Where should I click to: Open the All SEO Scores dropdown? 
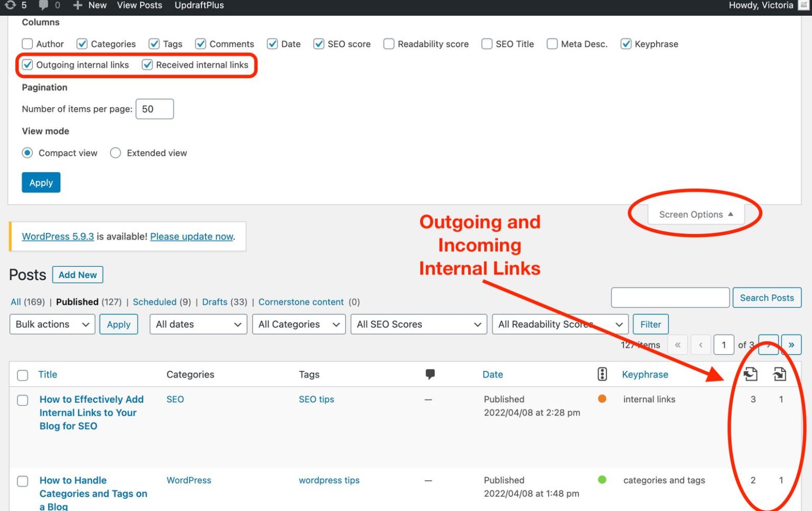(419, 324)
